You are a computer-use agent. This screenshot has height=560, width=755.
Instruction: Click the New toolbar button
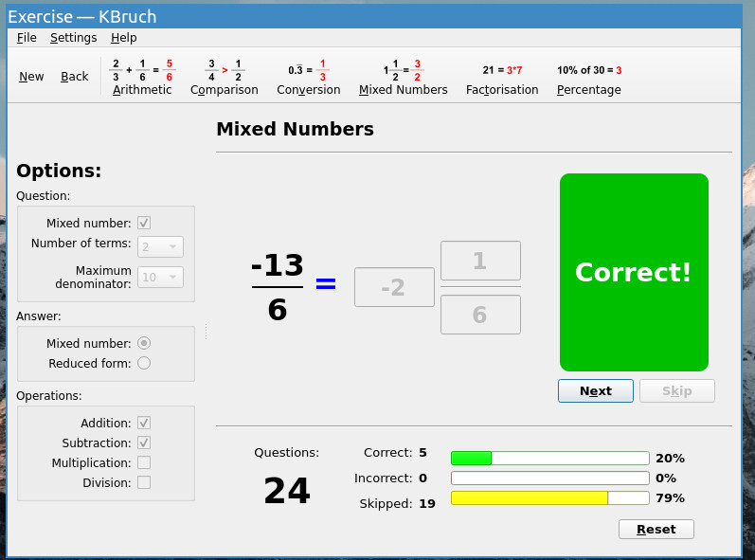coord(31,77)
